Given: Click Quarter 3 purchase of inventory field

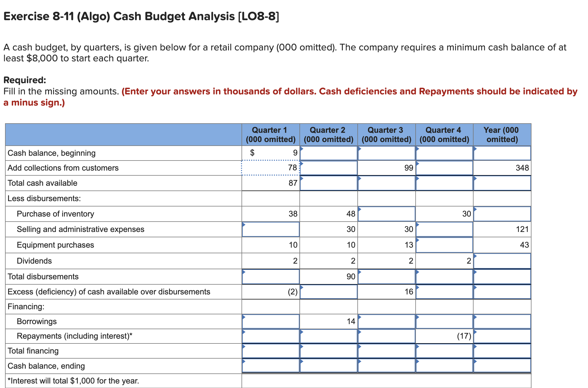Looking at the screenshot, I should [386, 214].
